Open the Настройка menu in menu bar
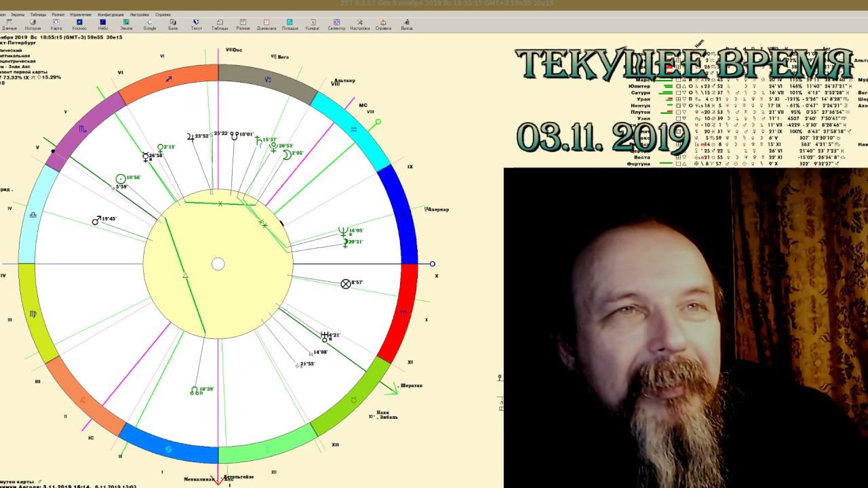868x488 pixels. point(140,14)
